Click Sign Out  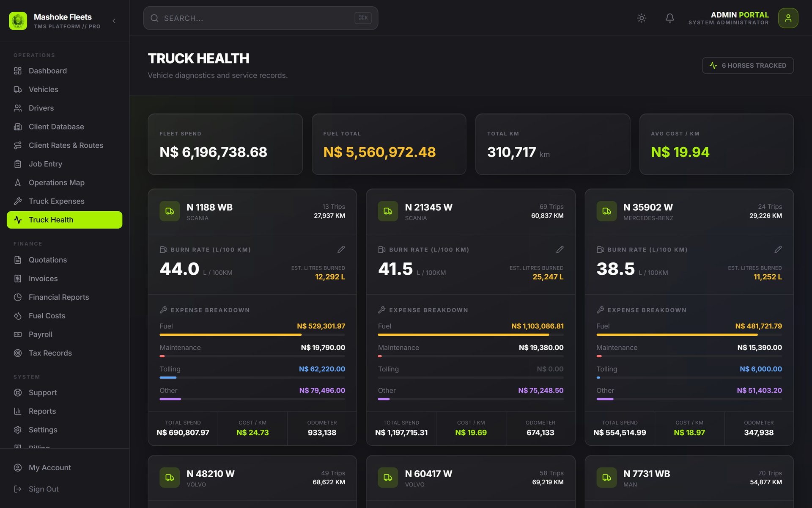pyautogui.click(x=65, y=489)
